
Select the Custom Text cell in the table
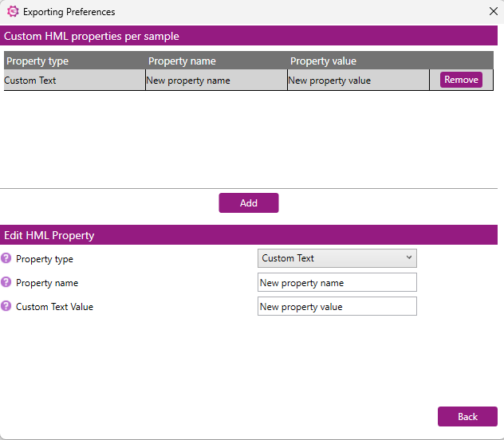(75, 81)
